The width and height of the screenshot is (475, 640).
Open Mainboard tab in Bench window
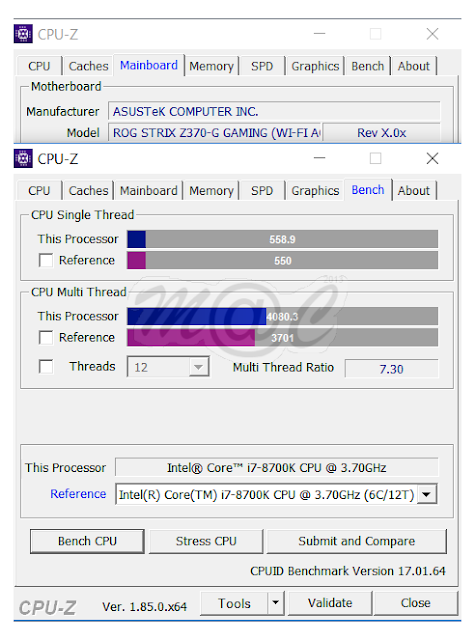point(149,191)
